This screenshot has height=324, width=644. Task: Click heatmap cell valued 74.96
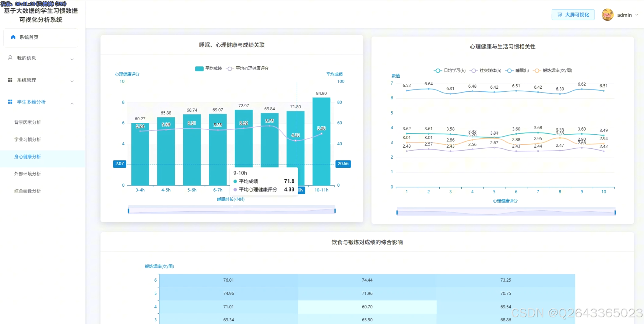(x=228, y=294)
